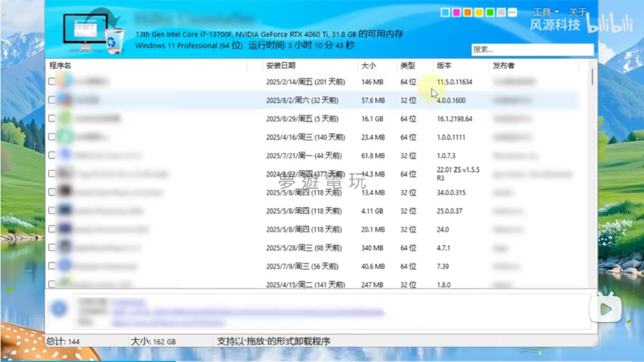This screenshot has width=644, height=362.
Task: Click the version 16.1.2198.64 cell
Action: pos(454,119)
